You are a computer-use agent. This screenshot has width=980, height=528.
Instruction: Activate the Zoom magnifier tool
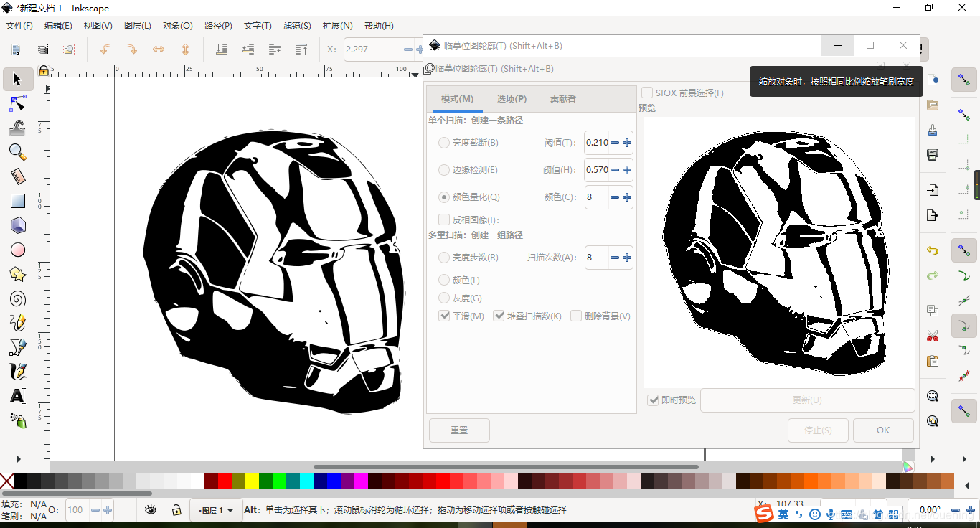click(x=18, y=152)
